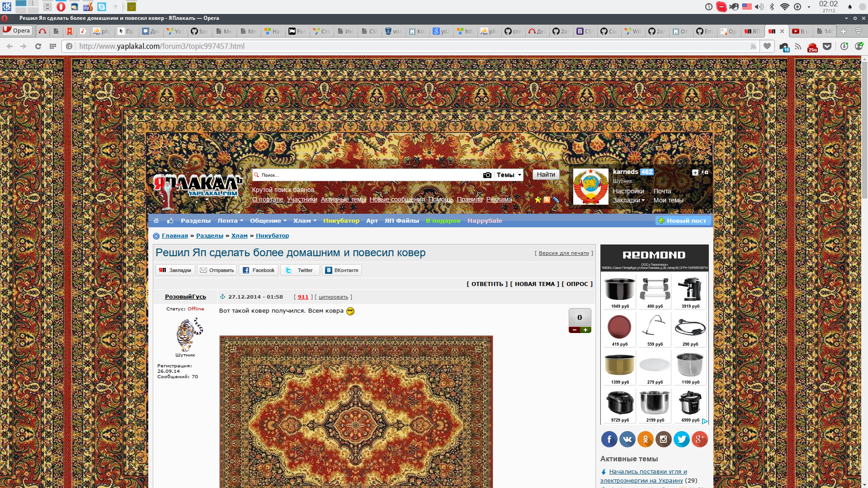Expand the hidden system tray icons arrow

(809, 7)
